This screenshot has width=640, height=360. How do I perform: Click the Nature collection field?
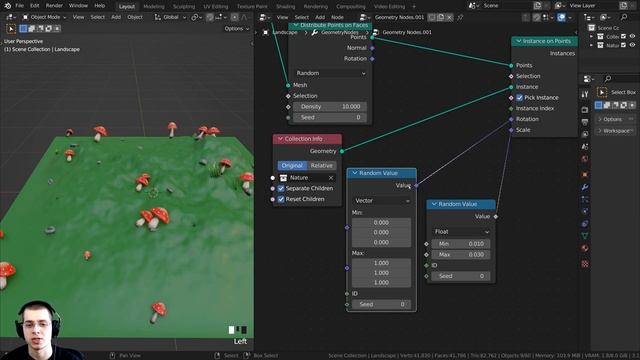307,178
